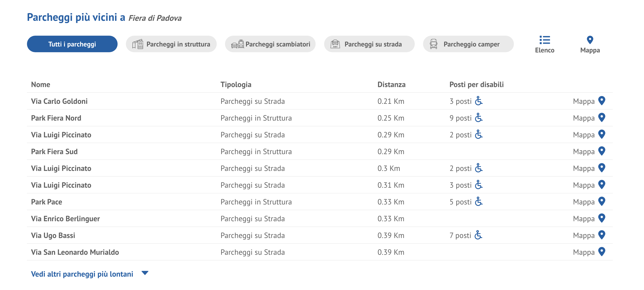Image resolution: width=644 pixels, height=290 pixels.
Task: Switch to Elenco list view
Action: [544, 44]
